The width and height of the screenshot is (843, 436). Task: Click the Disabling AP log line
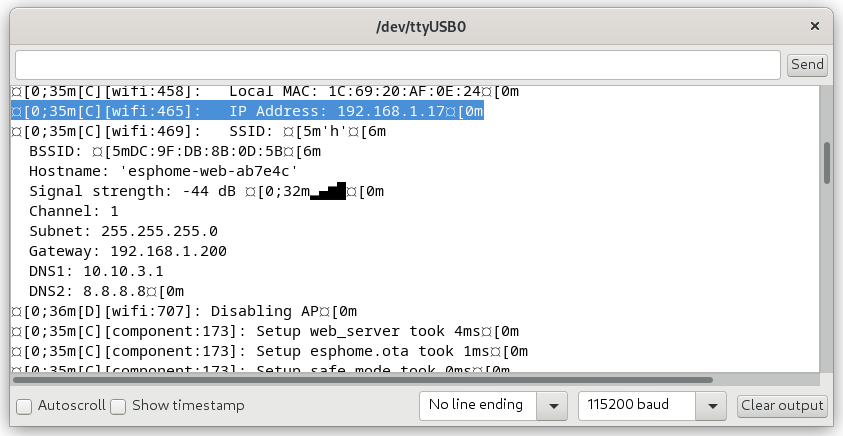click(x=184, y=311)
